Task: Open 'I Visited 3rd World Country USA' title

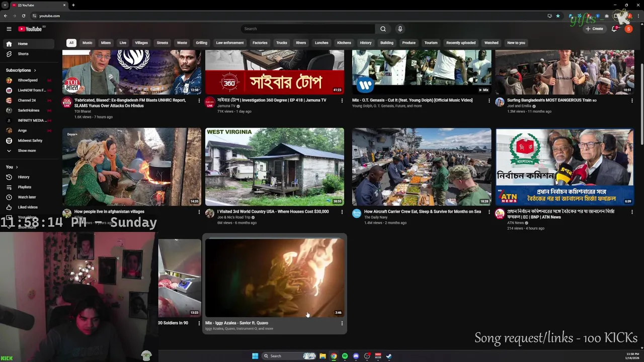Action: [x=273, y=212]
